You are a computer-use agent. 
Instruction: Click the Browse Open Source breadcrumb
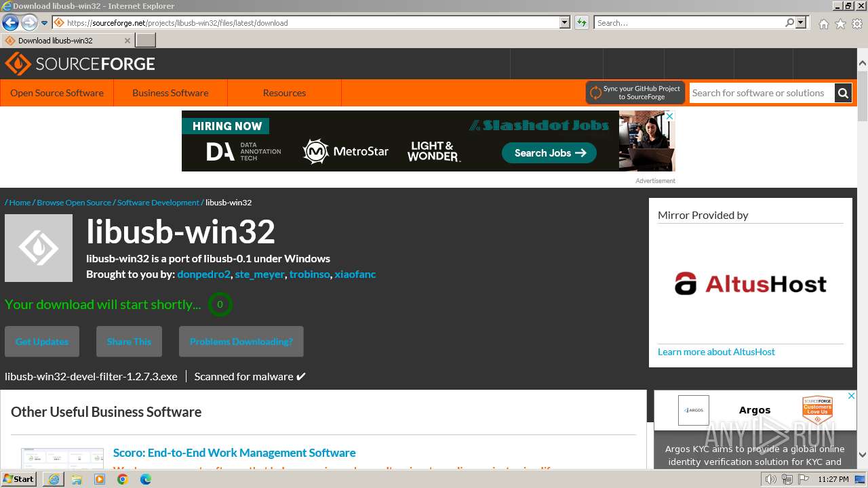[x=74, y=203]
